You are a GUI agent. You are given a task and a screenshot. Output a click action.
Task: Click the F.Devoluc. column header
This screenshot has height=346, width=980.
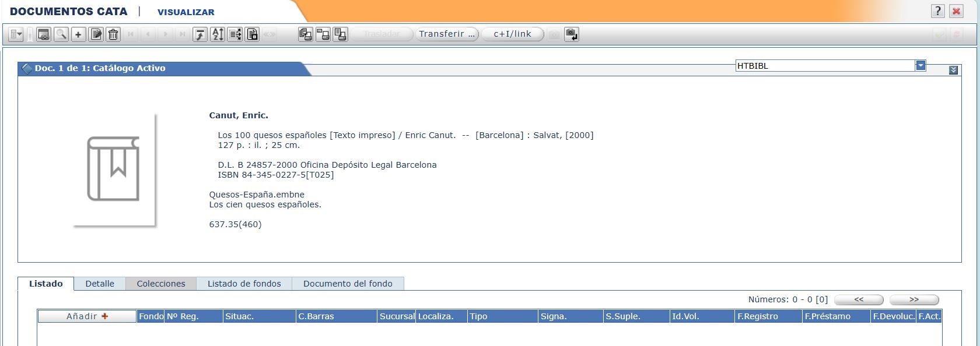click(x=894, y=316)
